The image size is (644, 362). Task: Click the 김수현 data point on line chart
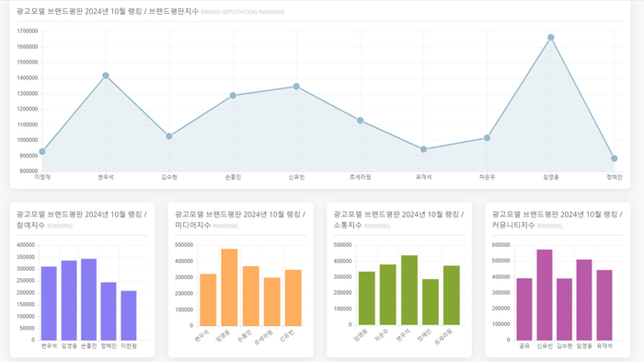click(169, 136)
